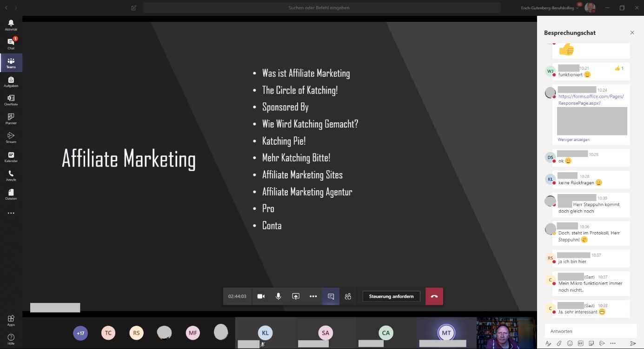644x349 pixels.
Task: Collapse the link preview via Weniger anzeigen
Action: tap(573, 139)
